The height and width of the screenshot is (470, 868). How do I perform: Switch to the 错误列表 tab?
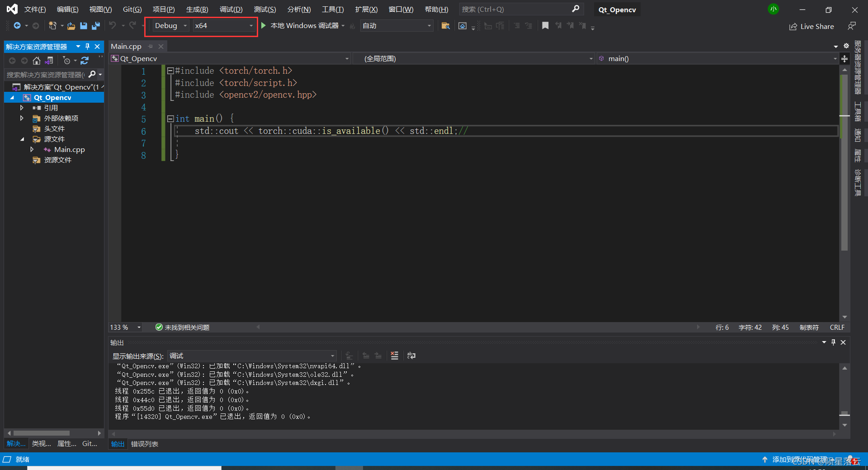coord(144,444)
